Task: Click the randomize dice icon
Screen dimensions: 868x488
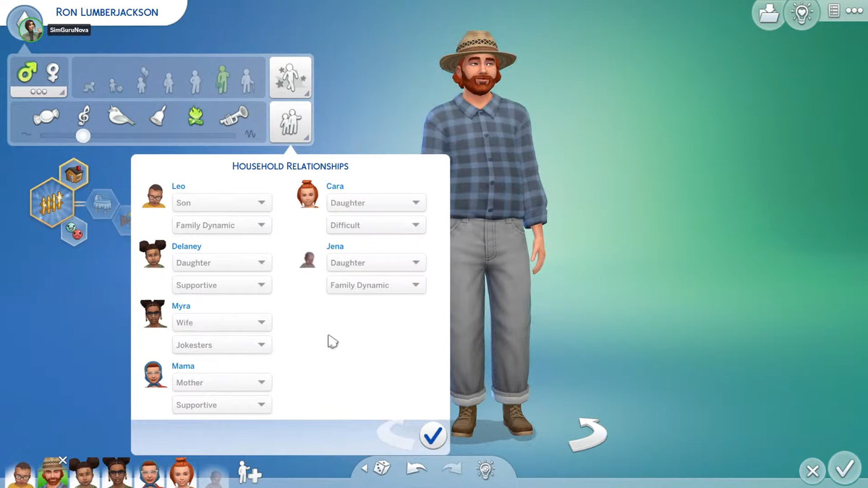Action: coord(381,468)
